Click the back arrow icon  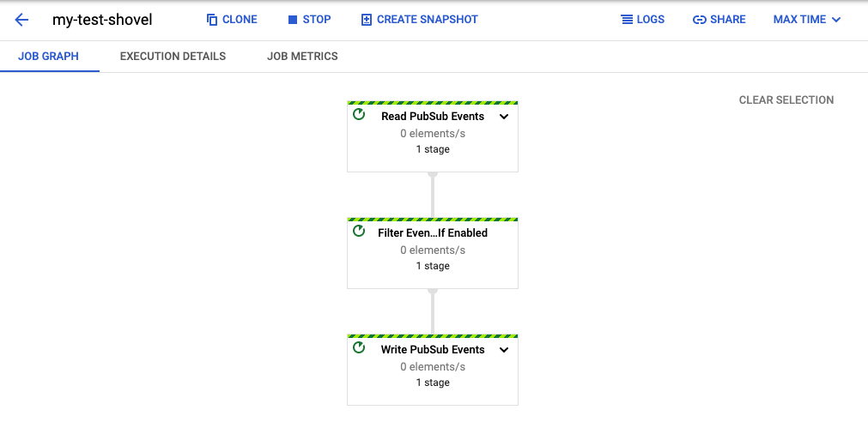coord(21,20)
